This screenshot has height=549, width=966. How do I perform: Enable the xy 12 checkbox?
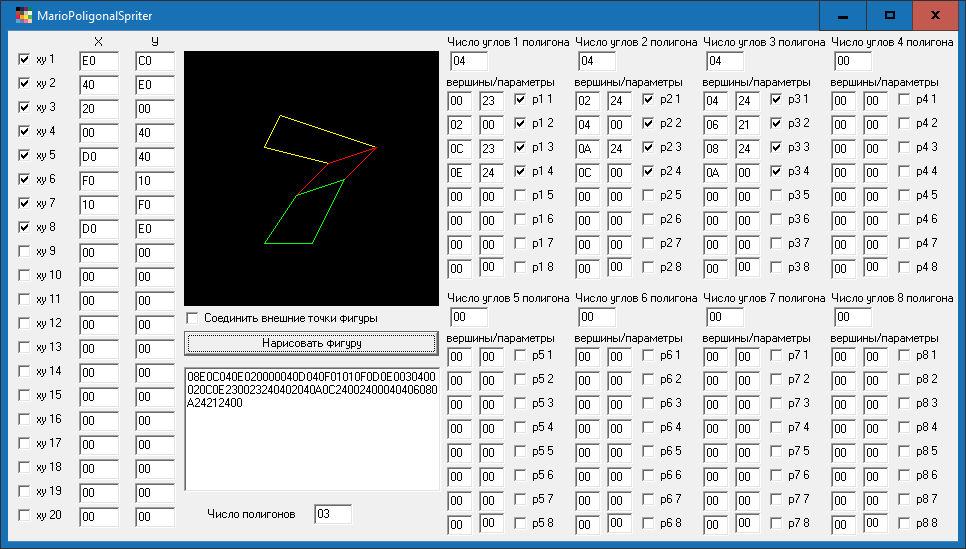tap(24, 323)
